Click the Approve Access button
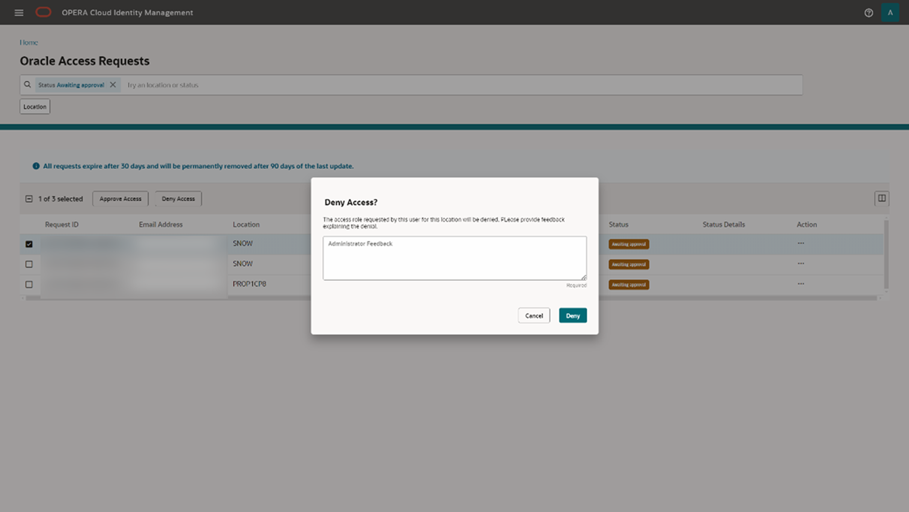The image size is (909, 512). (x=120, y=199)
